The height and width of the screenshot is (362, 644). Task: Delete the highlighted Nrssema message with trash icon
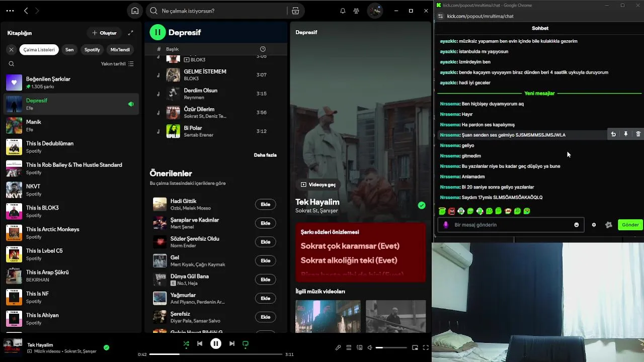(638, 134)
